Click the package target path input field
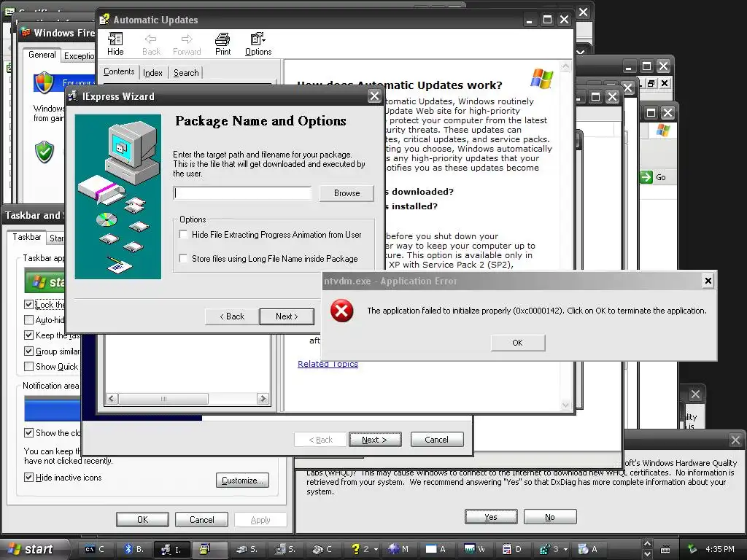The image size is (747, 560). pos(242,192)
